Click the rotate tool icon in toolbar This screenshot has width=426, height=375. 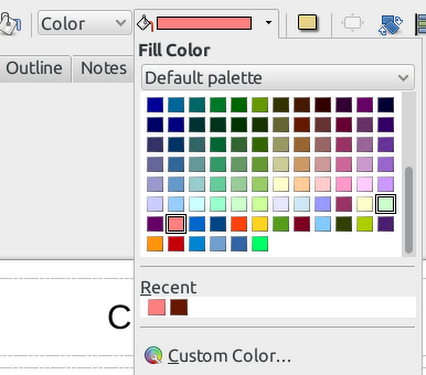coord(391,24)
